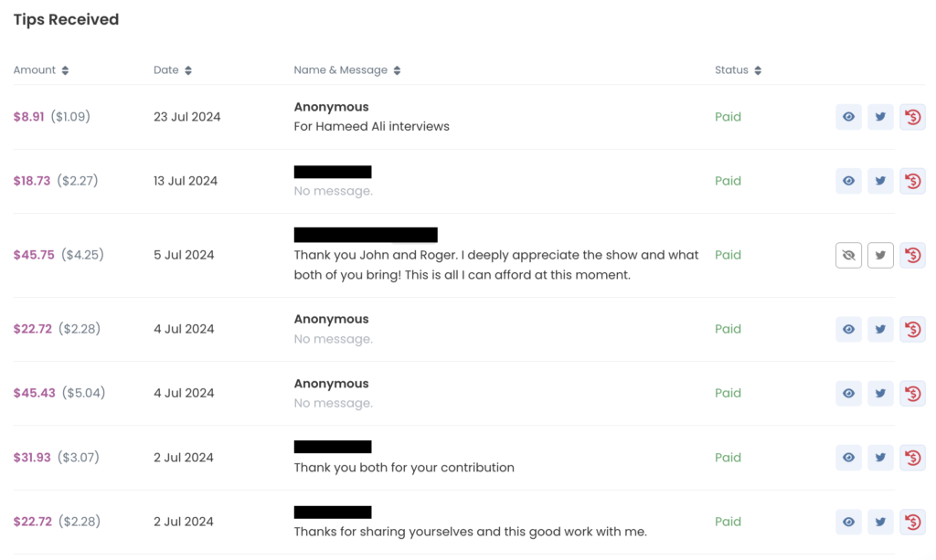Hide the $31.93 tip using eye icon
Screen dimensions: 936x560
pos(848,458)
